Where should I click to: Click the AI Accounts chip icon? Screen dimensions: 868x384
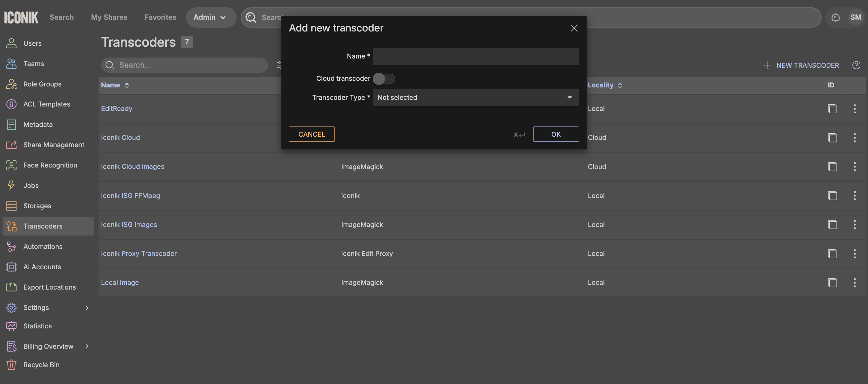[x=11, y=267]
